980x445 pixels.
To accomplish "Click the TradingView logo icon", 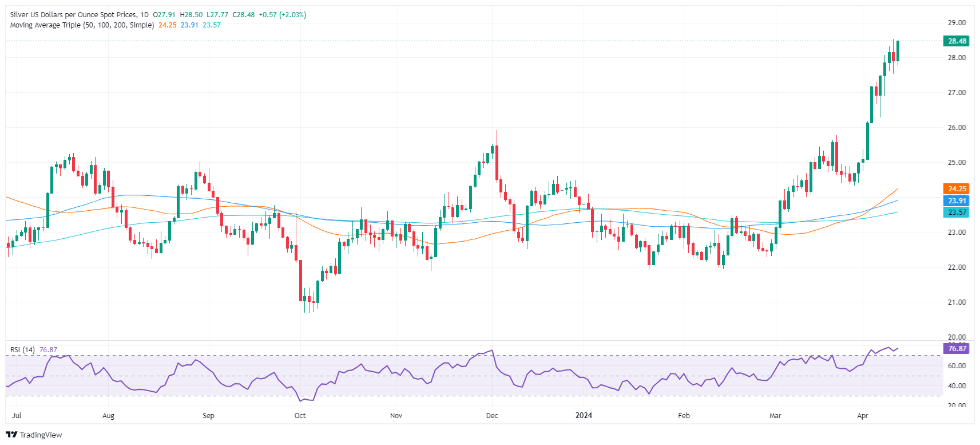I will point(11,435).
